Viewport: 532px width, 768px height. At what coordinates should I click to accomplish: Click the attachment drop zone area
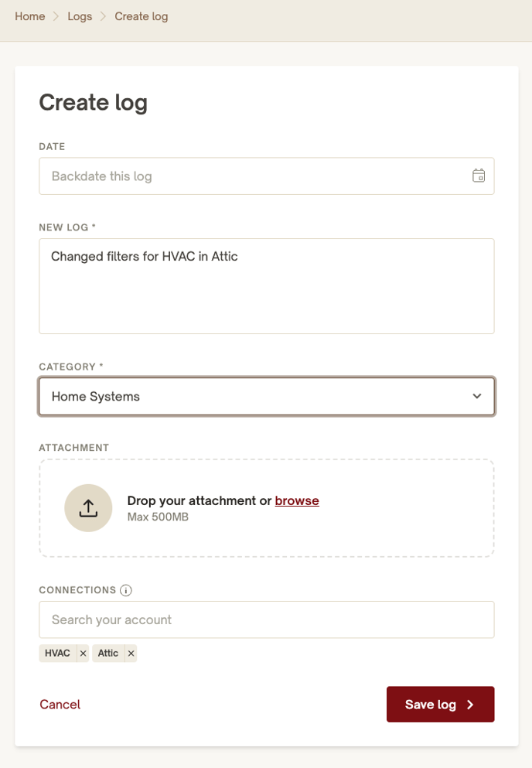267,508
